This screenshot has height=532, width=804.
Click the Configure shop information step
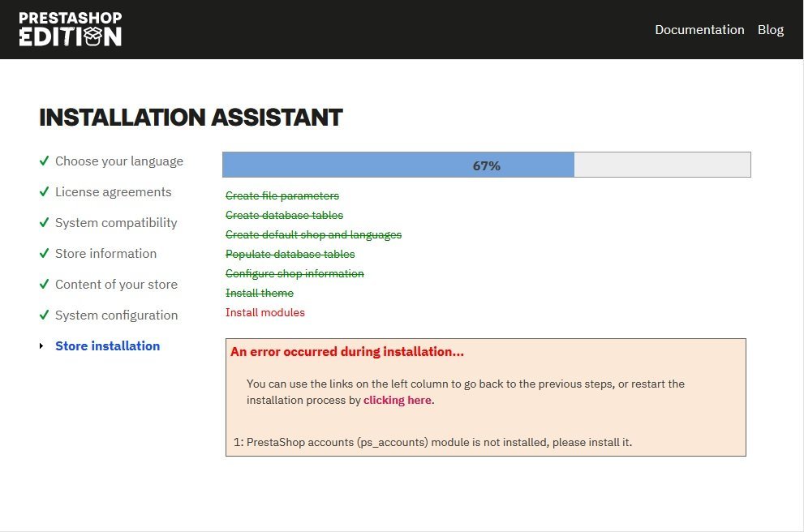coord(295,273)
